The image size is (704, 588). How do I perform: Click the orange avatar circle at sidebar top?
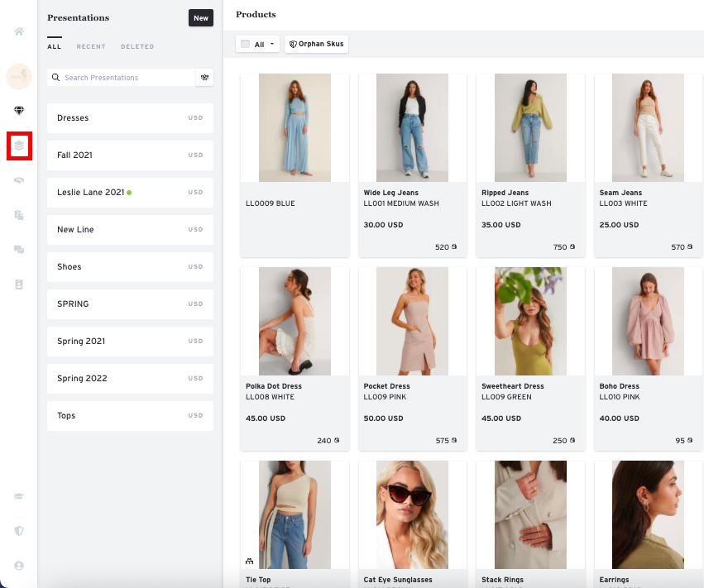click(x=18, y=76)
